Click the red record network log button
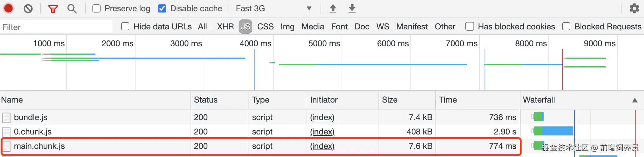The image size is (644, 157). 9,8
